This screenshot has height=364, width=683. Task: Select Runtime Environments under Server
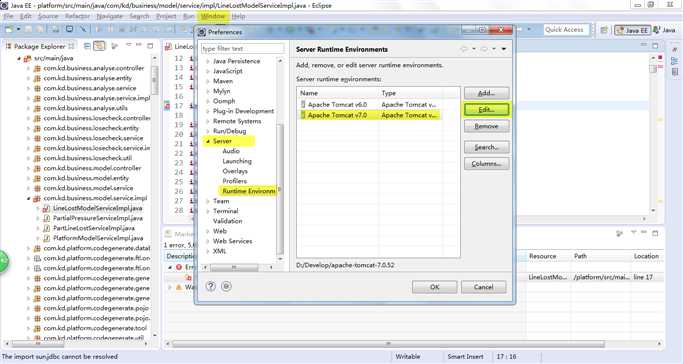point(248,191)
